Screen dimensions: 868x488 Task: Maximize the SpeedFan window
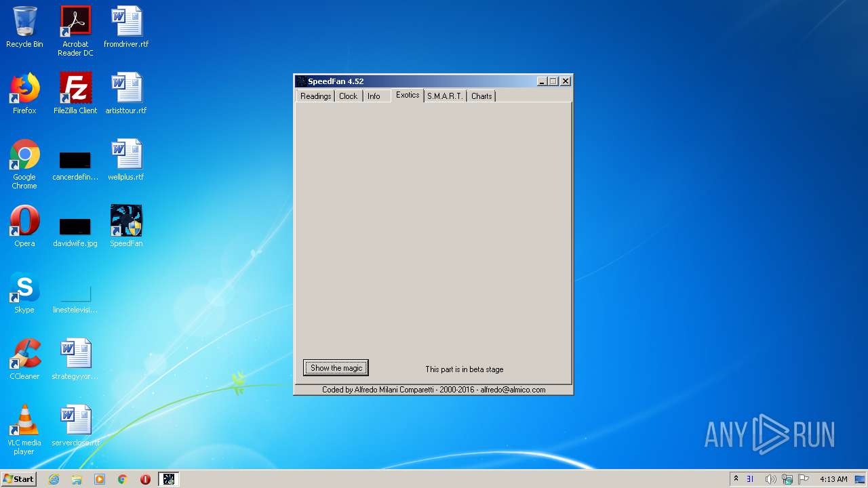pyautogui.click(x=553, y=81)
